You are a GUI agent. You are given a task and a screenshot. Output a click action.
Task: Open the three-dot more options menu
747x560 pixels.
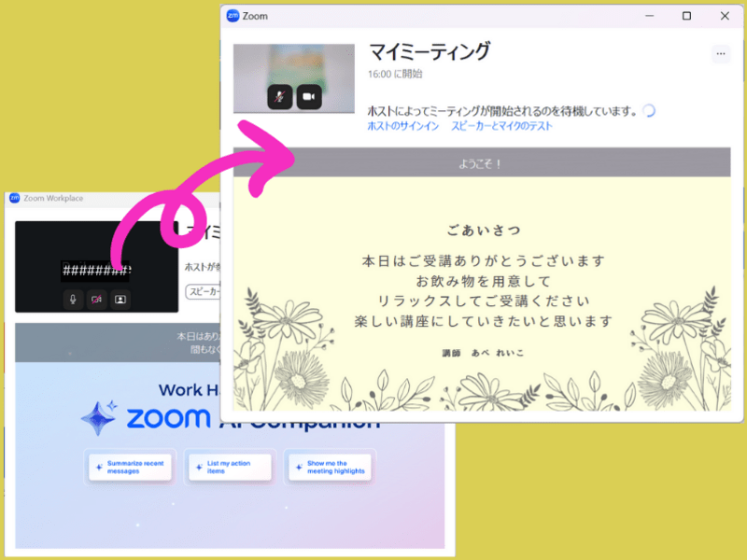tap(720, 54)
